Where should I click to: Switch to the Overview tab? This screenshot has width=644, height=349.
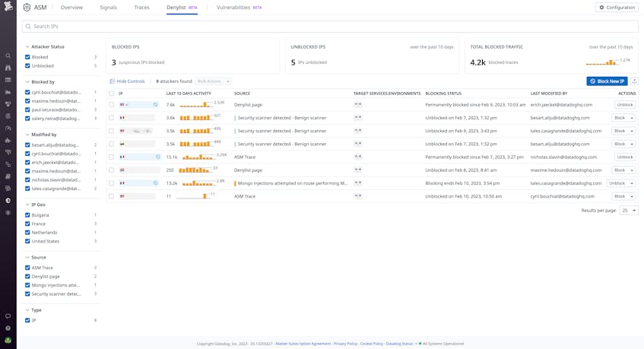click(x=71, y=8)
